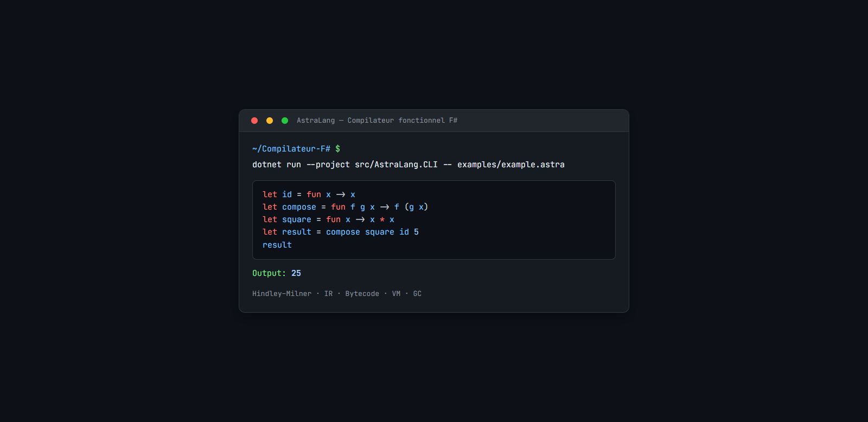Click the AstraLang window title text
868x422 pixels.
click(376, 121)
